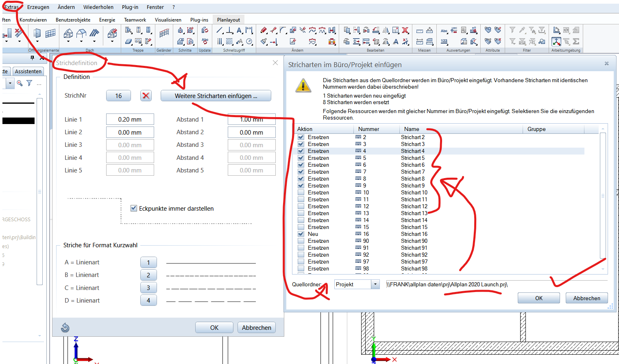This screenshot has height=364, width=619.
Task: Check the checkbox for Strichart 10 row
Action: pos(301,192)
